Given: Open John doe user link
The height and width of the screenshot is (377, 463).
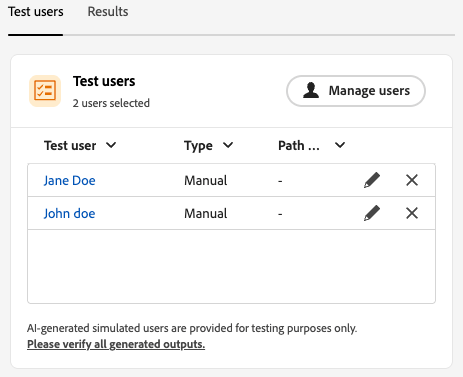Looking at the screenshot, I should click(x=69, y=213).
